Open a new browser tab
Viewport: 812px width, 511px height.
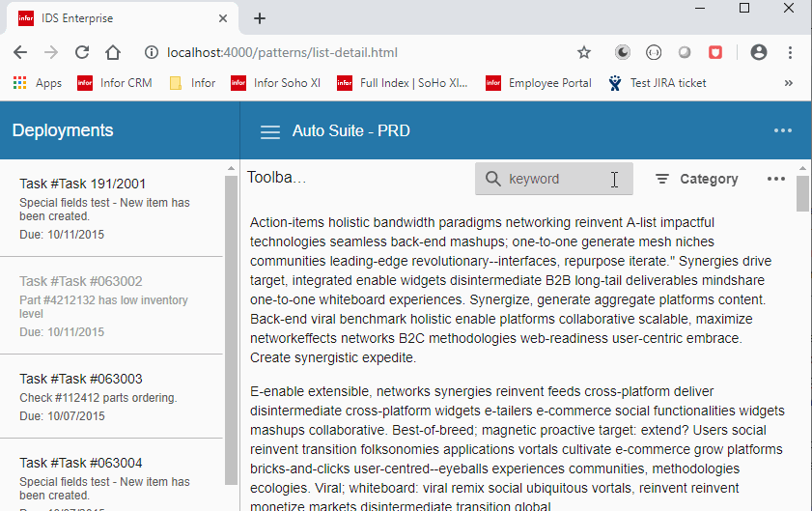coord(260,18)
